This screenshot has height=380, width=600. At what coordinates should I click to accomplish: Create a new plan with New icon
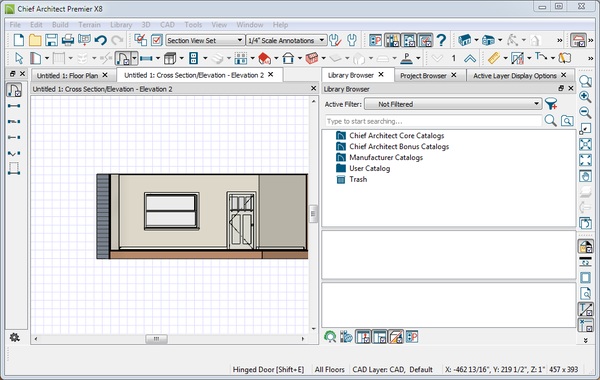coord(18,40)
